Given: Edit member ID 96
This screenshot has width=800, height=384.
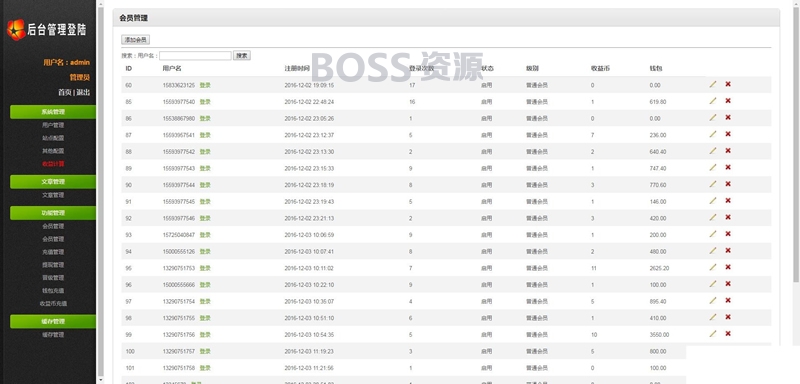Looking at the screenshot, I should point(713,284).
